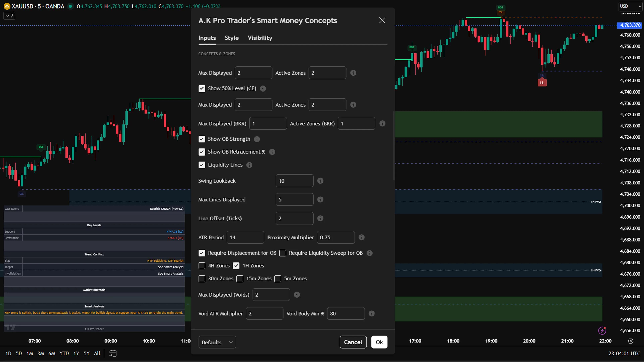The height and width of the screenshot is (362, 644).
Task: Click the info icon beside Swing Lookback
Action: (320, 181)
